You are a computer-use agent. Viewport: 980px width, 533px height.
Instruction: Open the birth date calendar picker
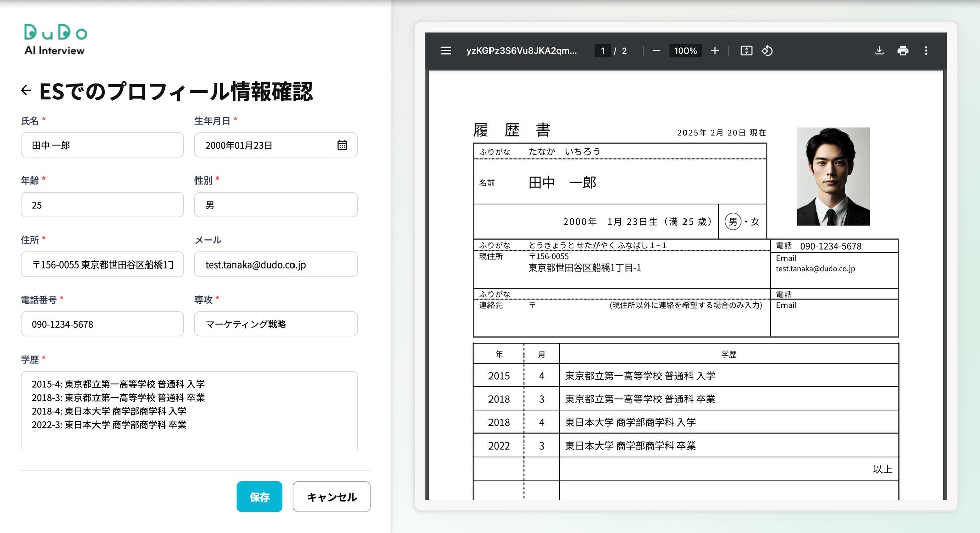coord(342,145)
